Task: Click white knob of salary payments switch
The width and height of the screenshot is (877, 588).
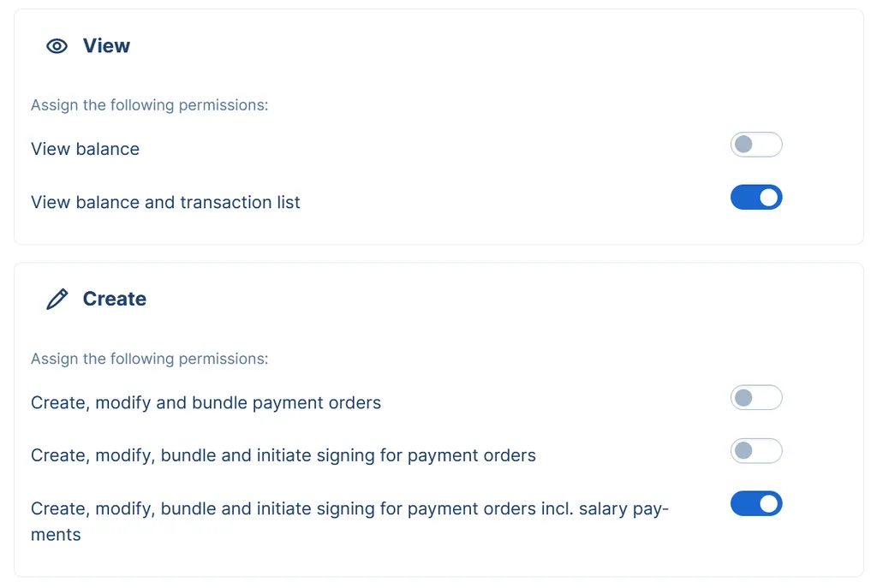Action: (769, 504)
